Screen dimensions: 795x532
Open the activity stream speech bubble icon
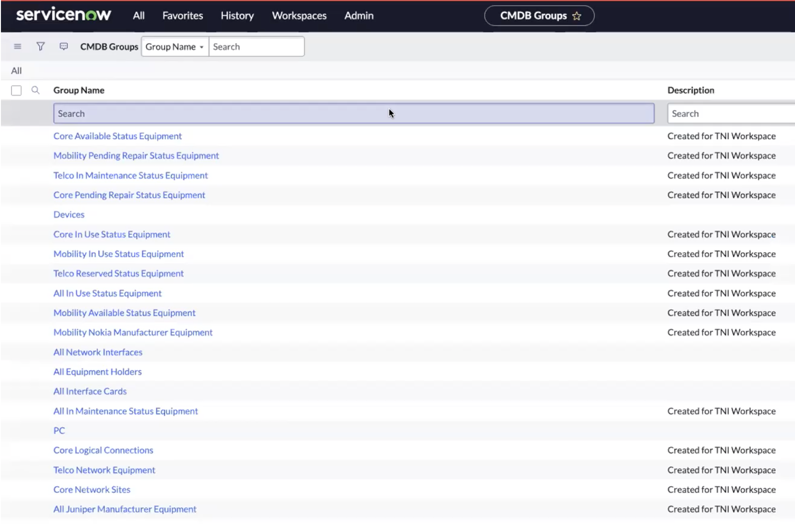(64, 46)
